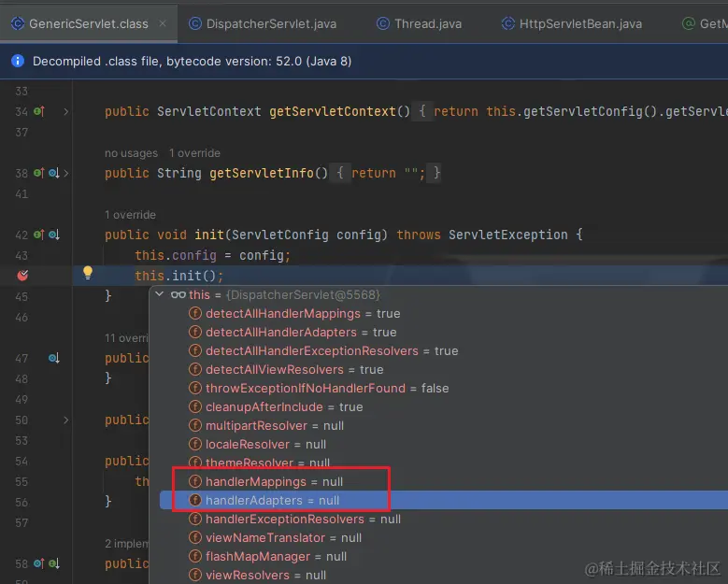728x584 pixels.
Task: Click the implements gutter icon on line 38
Action: (39, 173)
